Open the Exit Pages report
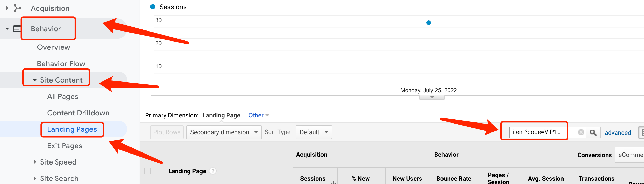This screenshot has height=184, width=644. tap(64, 145)
